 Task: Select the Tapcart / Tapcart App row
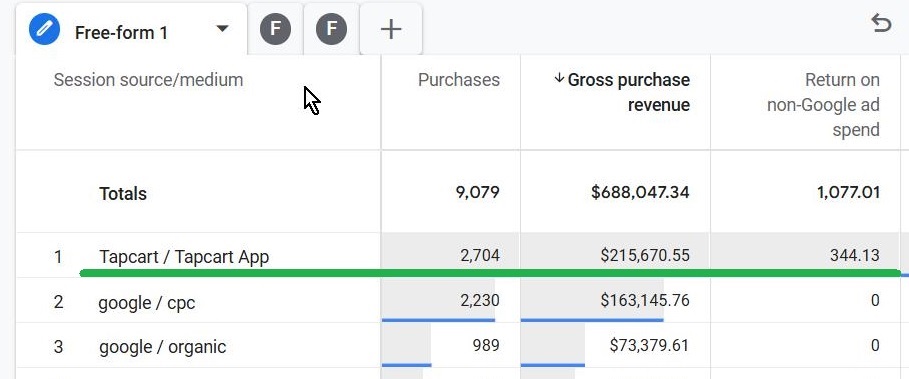click(x=458, y=255)
